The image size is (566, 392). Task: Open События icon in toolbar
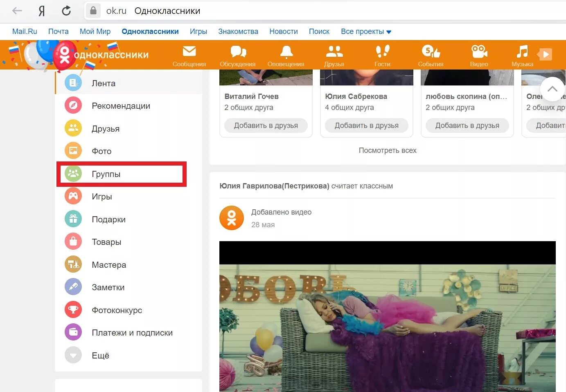[x=431, y=52]
